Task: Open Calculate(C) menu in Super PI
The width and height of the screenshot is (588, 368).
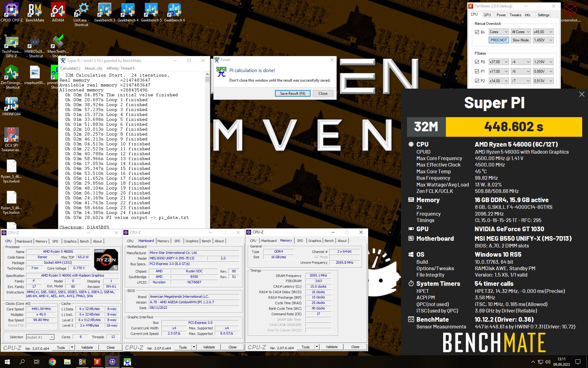Action: 70,68
